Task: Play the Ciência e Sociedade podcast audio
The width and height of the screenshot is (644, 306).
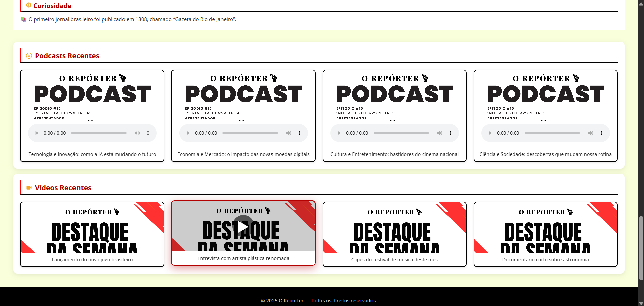Action: pos(490,133)
